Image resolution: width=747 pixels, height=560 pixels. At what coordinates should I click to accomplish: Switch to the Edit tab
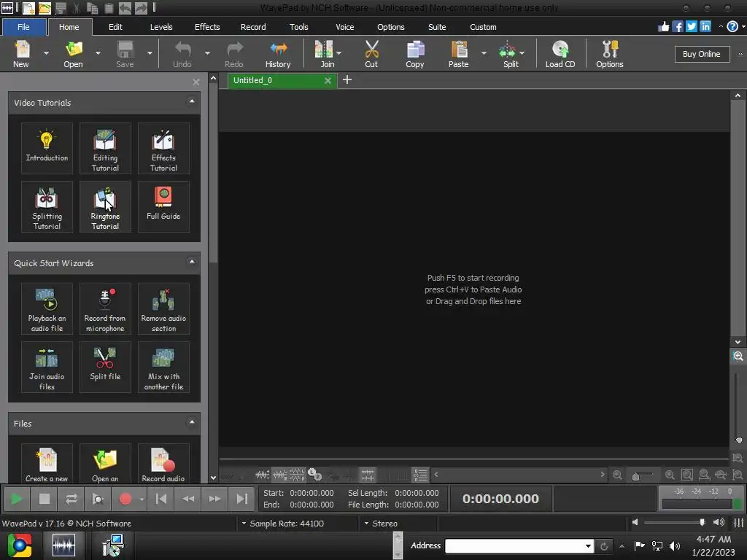[115, 27]
